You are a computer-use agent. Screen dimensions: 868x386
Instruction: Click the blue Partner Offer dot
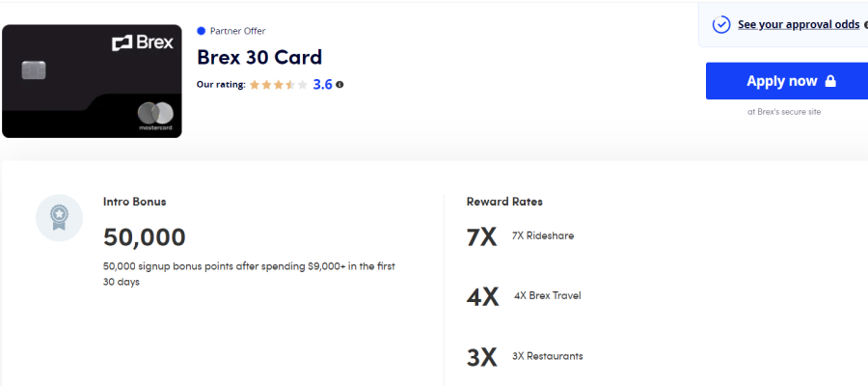tap(201, 31)
